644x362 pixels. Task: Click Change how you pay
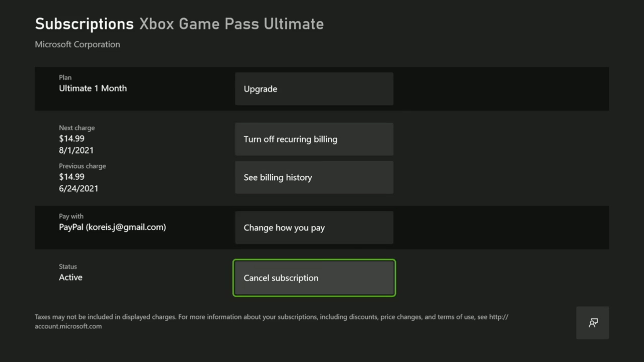pyautogui.click(x=314, y=227)
